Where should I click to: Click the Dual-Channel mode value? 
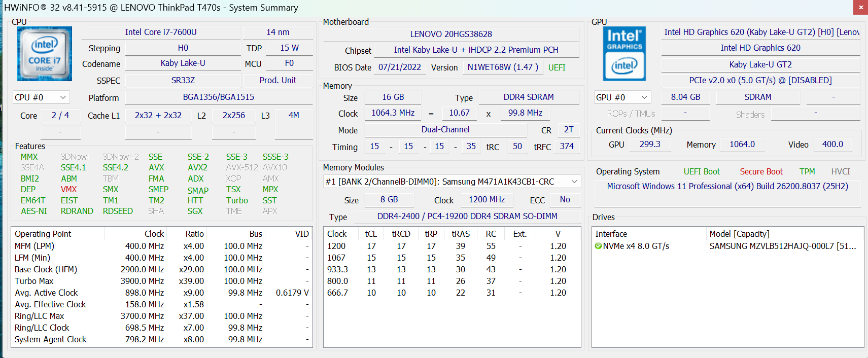coord(445,130)
